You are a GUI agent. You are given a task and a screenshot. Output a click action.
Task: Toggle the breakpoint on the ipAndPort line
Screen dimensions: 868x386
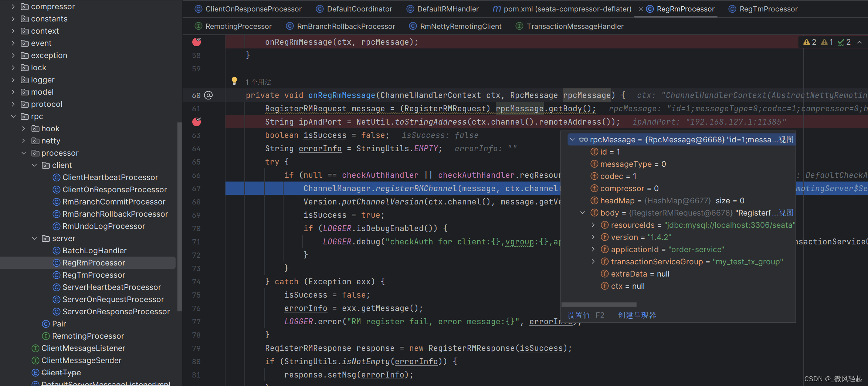197,122
